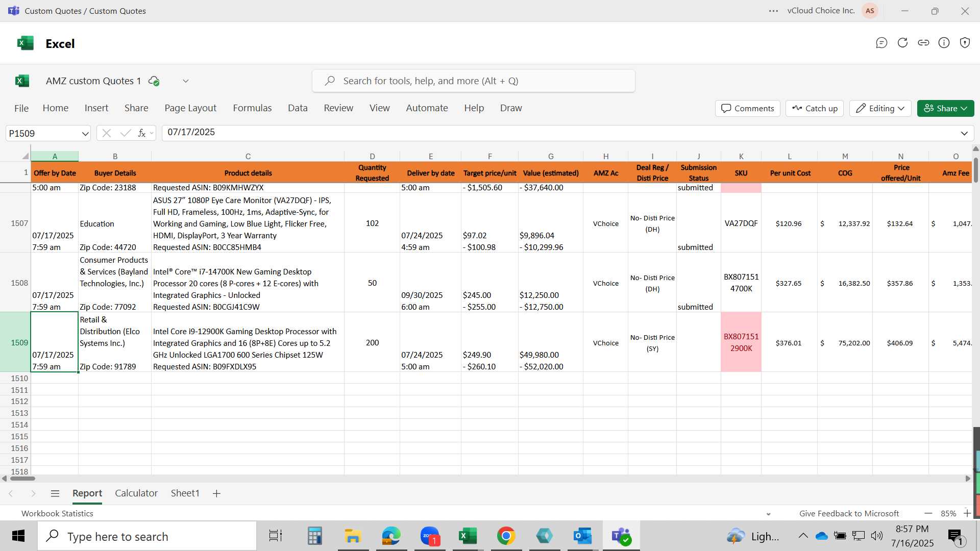Viewport: 980px width, 551px height.
Task: Click the volume speaker icon
Action: [876, 536]
